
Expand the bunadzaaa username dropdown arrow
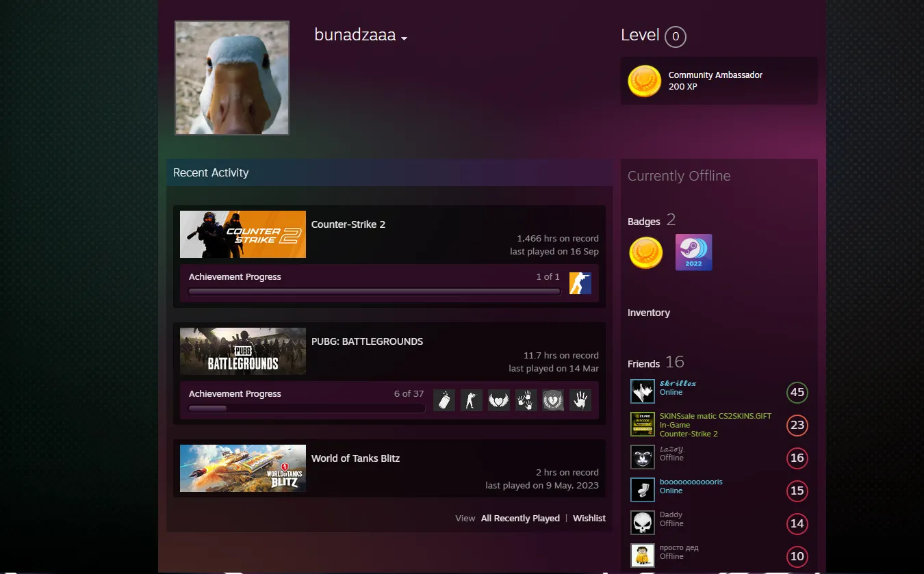[405, 38]
